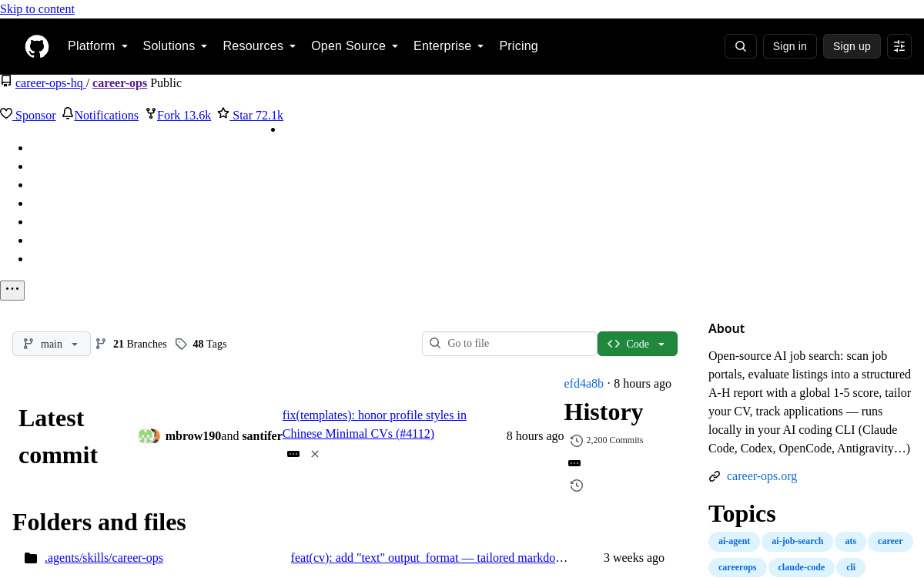Select the career topic tag

click(890, 542)
